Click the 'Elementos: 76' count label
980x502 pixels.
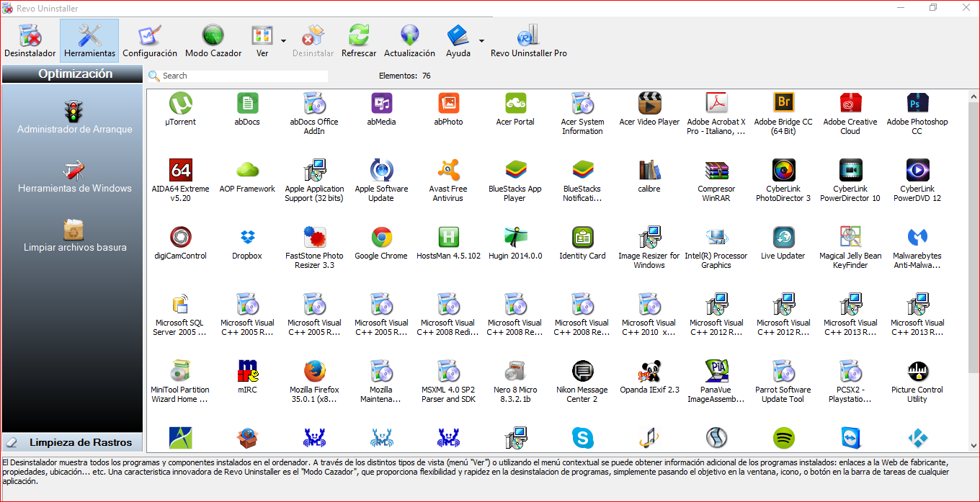point(404,76)
